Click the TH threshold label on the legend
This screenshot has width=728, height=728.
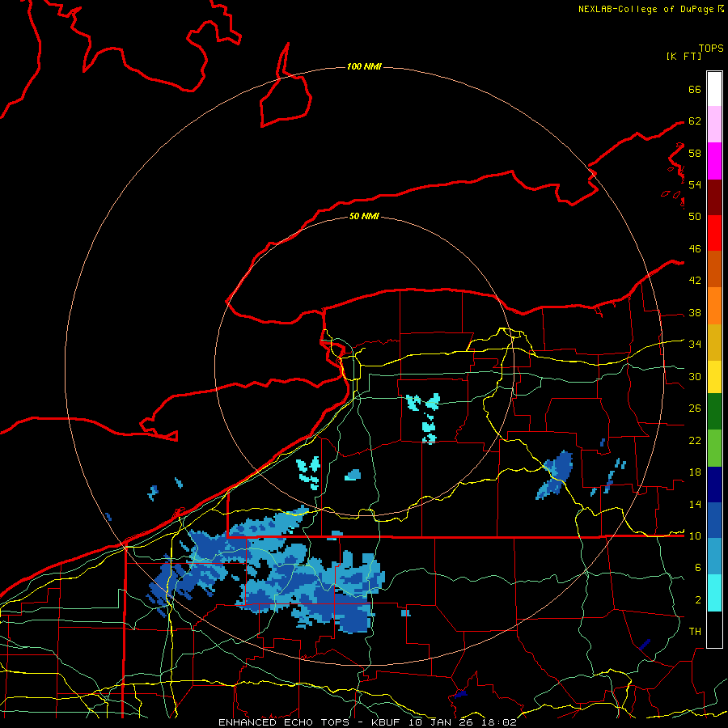pyautogui.click(x=695, y=632)
